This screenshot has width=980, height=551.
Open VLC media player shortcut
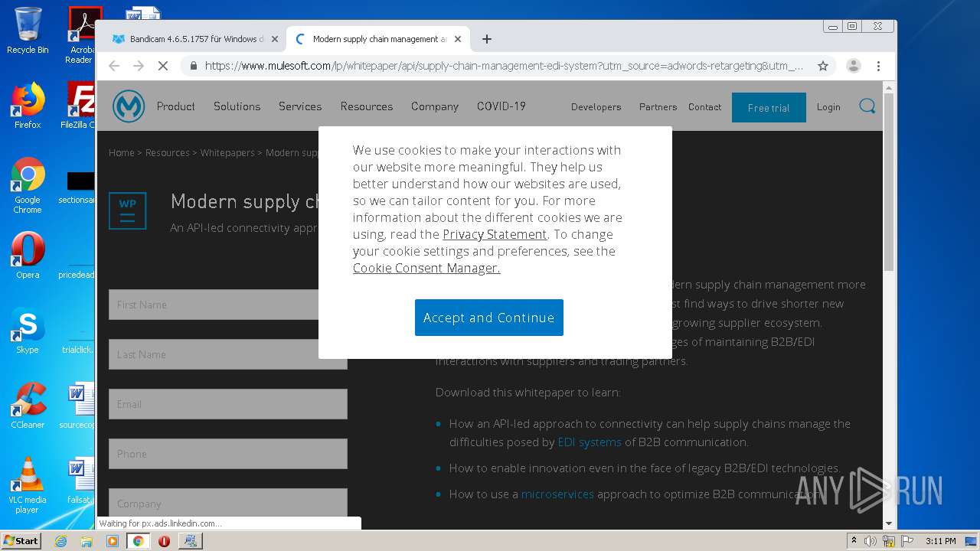pyautogui.click(x=28, y=485)
